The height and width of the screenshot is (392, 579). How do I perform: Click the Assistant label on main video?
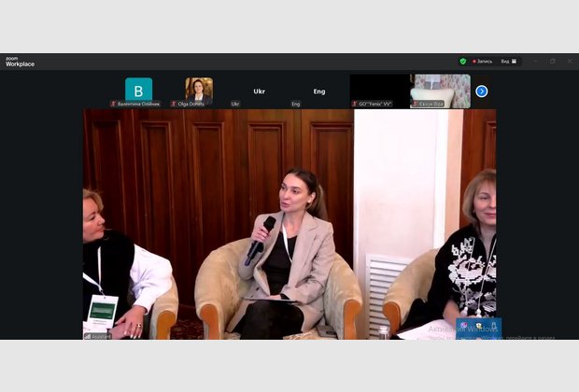(98, 336)
